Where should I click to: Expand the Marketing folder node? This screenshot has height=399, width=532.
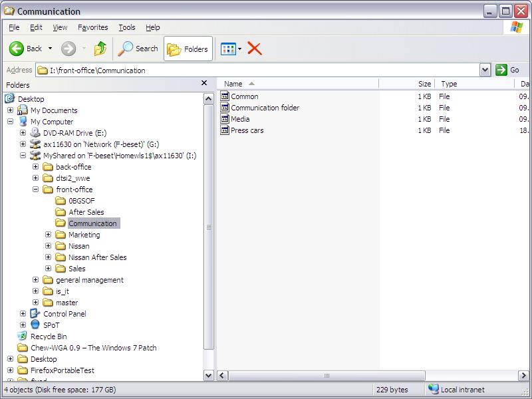[49, 235]
